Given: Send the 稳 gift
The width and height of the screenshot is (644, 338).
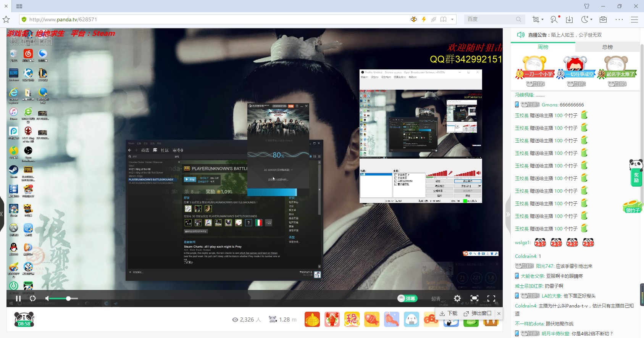Looking at the screenshot, I should tap(352, 319).
